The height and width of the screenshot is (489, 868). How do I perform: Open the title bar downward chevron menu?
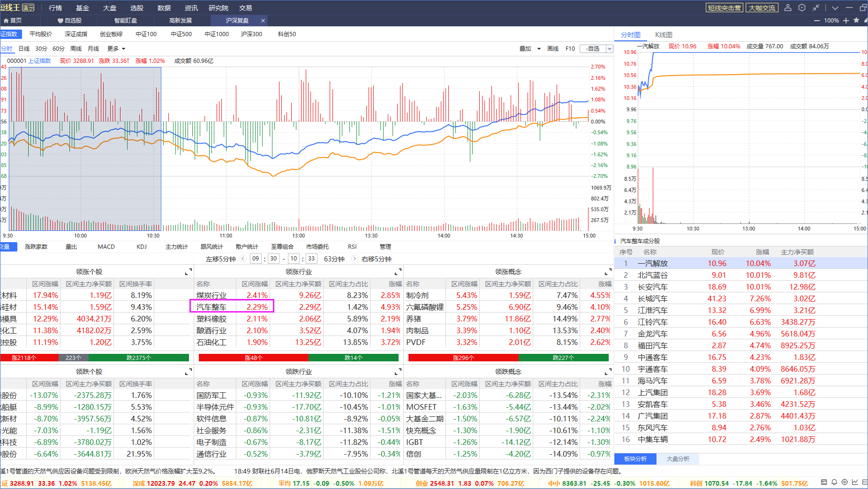tap(835, 8)
